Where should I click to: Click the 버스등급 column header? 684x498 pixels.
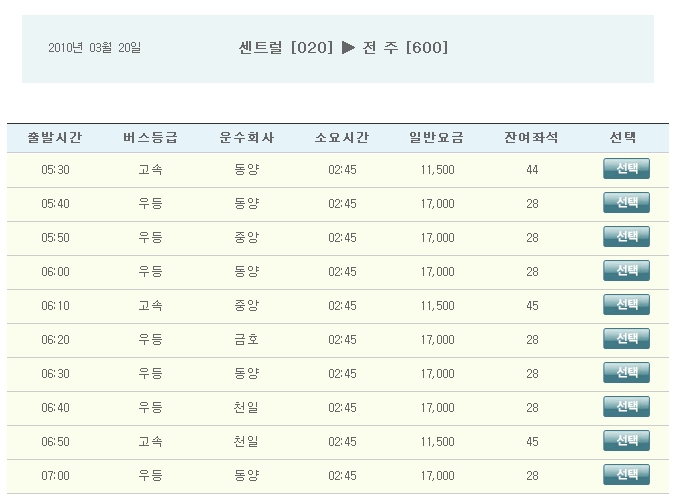point(150,138)
